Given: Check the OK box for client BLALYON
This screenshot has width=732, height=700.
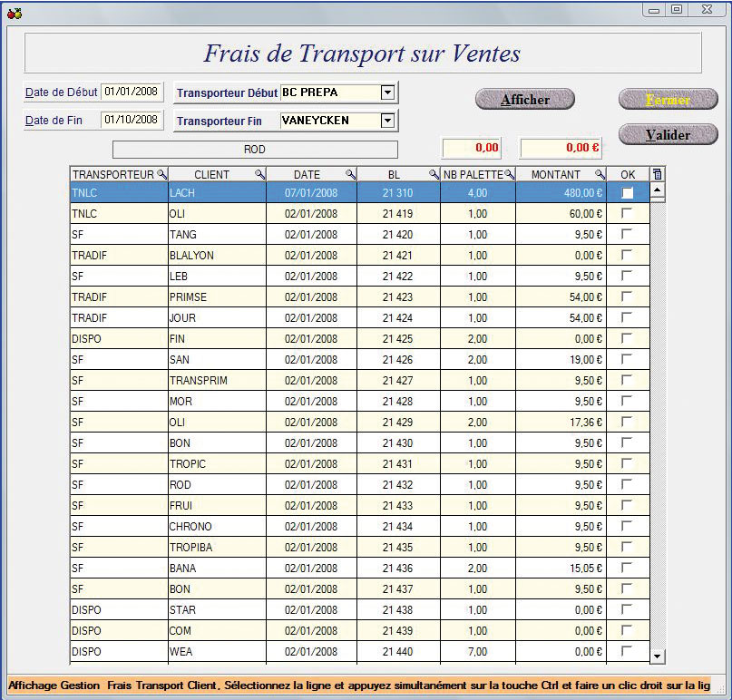Looking at the screenshot, I should (x=627, y=256).
